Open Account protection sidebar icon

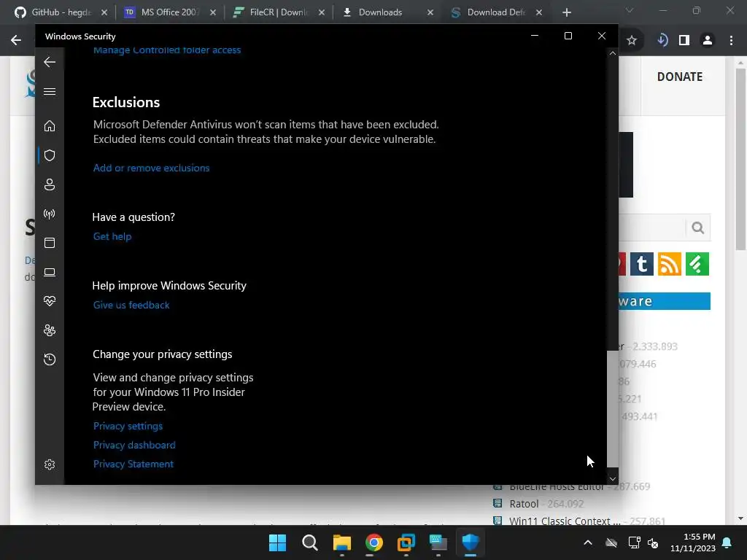pyautogui.click(x=50, y=184)
